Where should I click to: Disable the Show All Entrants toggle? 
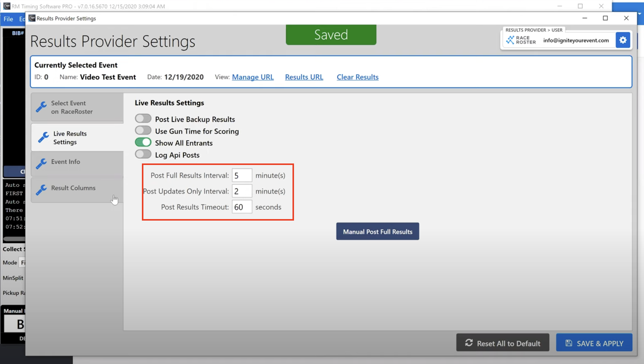point(143,143)
